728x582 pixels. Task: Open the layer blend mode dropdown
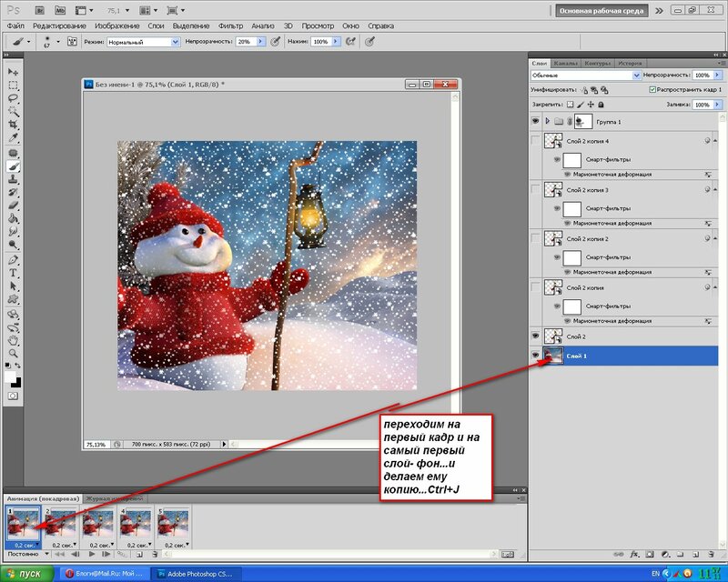pos(636,75)
